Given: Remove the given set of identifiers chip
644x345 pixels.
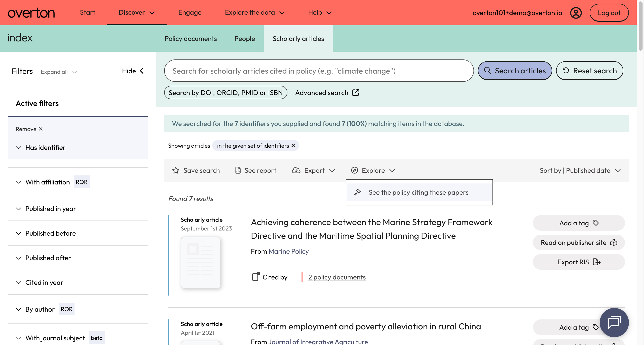Looking at the screenshot, I should pyautogui.click(x=293, y=145).
